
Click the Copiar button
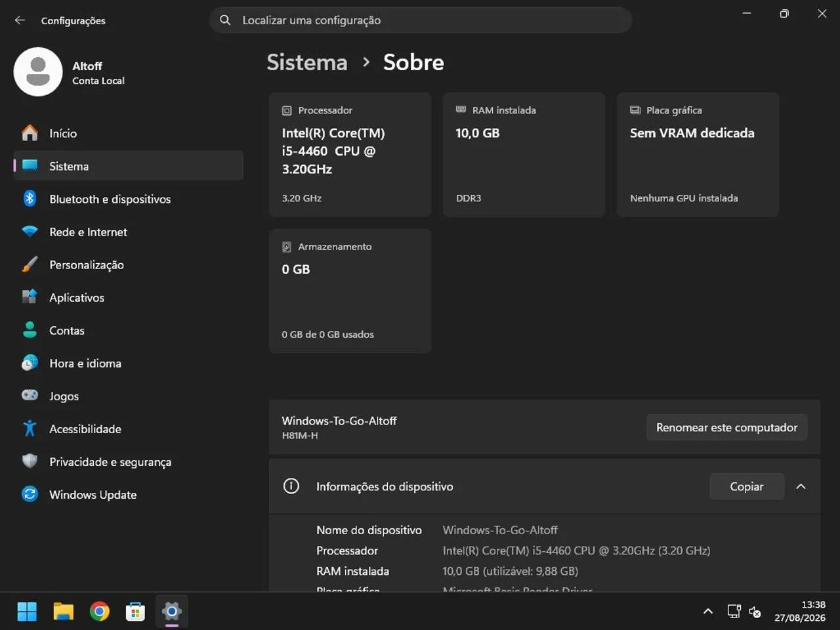tap(747, 486)
